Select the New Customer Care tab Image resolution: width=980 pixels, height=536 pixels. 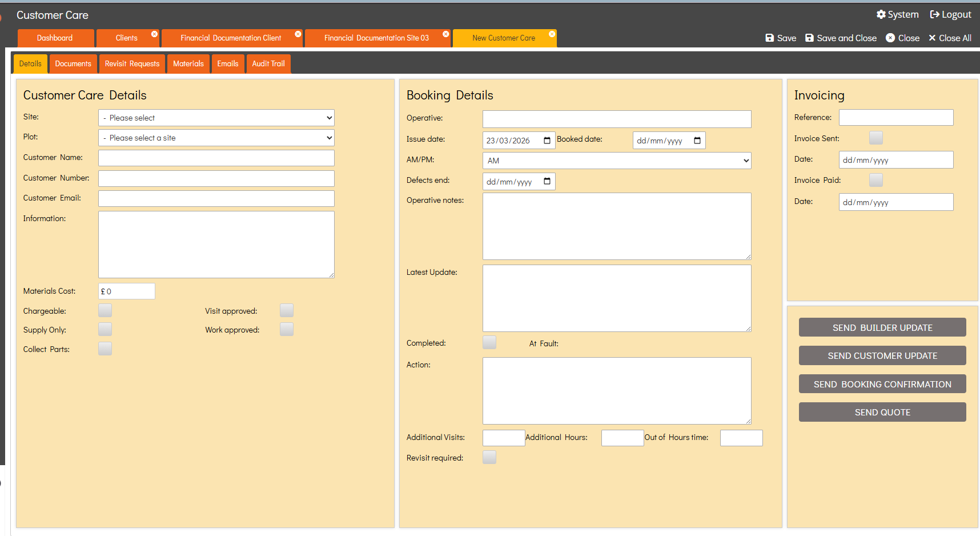click(x=504, y=38)
